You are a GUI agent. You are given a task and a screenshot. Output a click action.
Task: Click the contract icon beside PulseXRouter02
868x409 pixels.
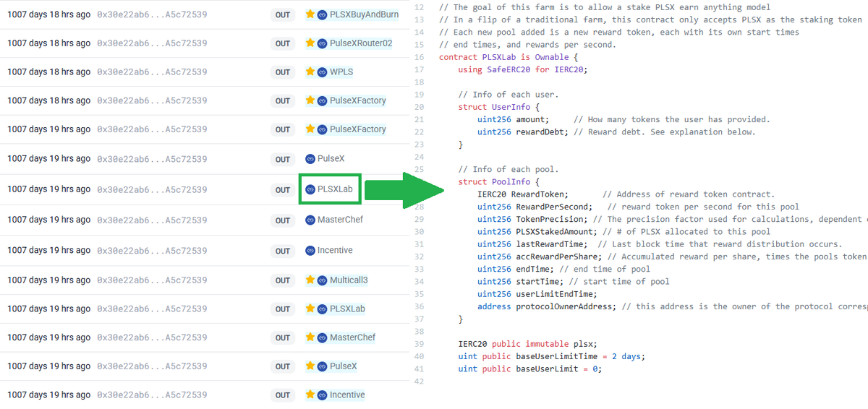(x=323, y=43)
